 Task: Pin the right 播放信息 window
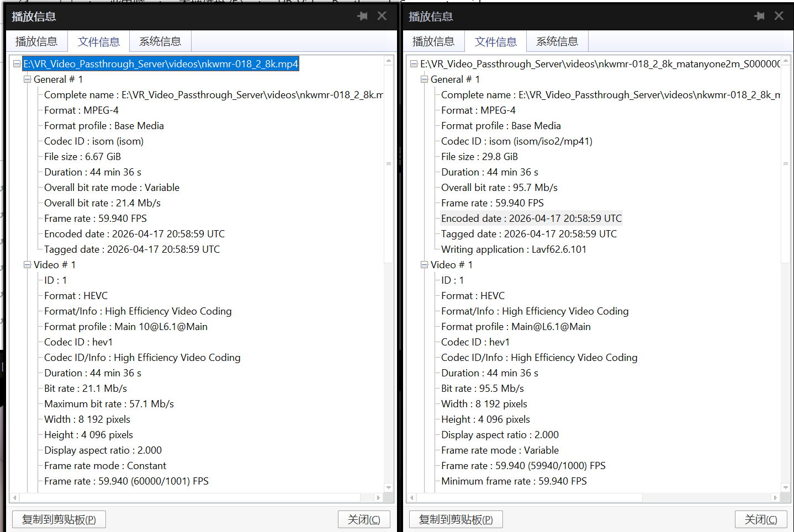[x=759, y=16]
